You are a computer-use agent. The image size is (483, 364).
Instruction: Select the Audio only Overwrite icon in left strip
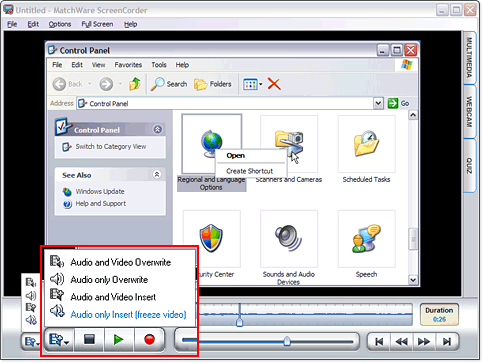[x=31, y=295]
